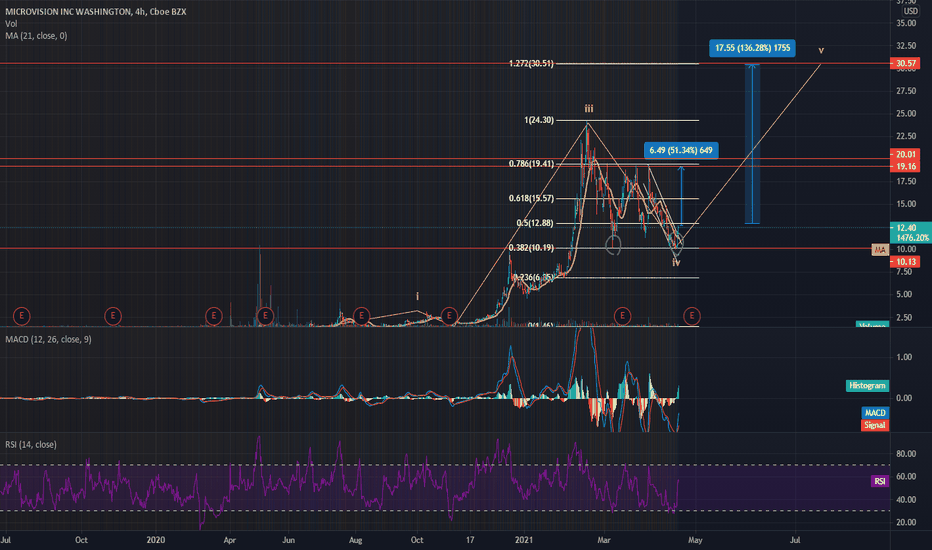Screen dimensions: 932x550
Task: Click the wave i text label
Action: click(417, 296)
